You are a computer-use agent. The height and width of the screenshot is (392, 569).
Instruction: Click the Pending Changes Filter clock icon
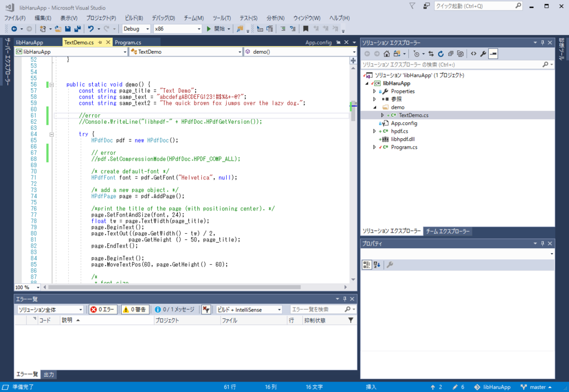(416, 54)
